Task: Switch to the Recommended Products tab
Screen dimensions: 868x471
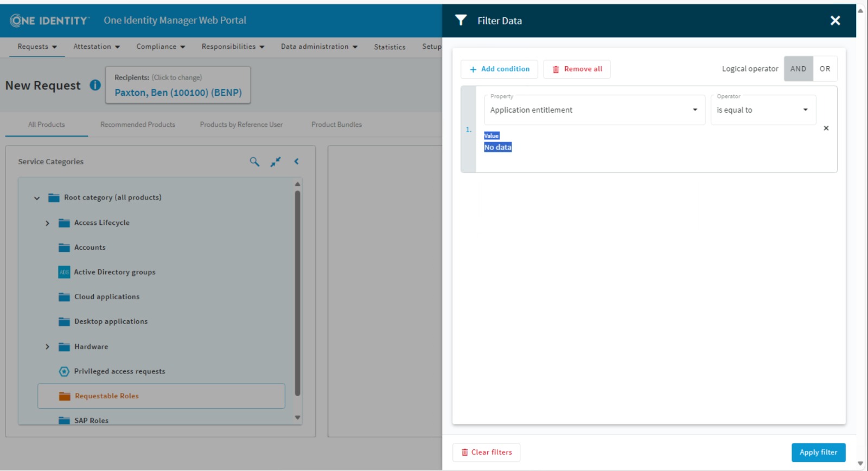Action: (138, 125)
